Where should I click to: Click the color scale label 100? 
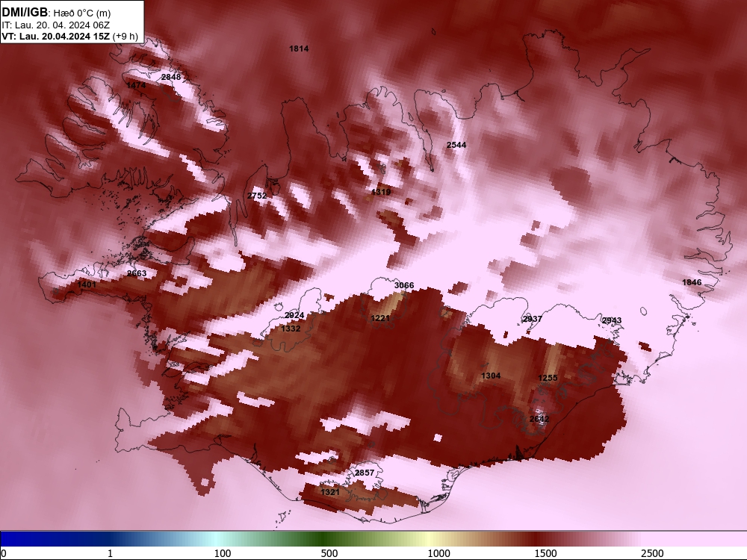click(223, 553)
